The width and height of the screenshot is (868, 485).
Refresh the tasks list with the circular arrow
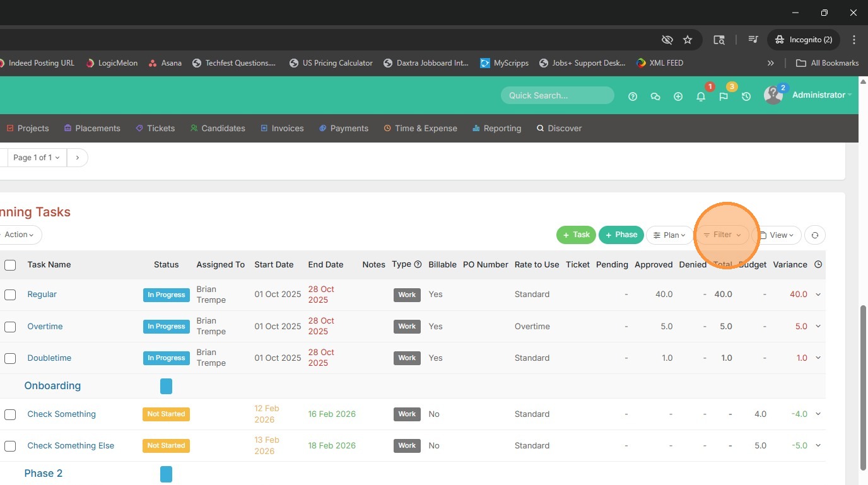(x=815, y=235)
